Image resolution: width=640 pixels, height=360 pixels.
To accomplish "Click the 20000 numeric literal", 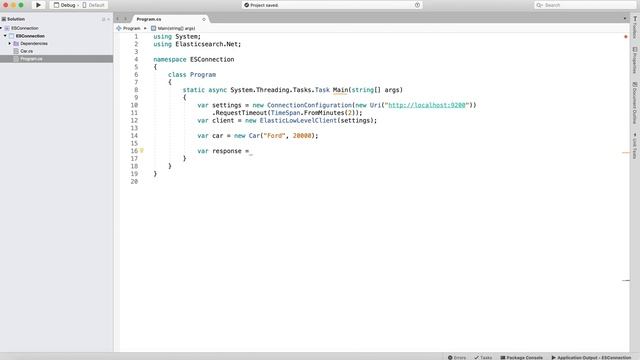I will (x=302, y=136).
